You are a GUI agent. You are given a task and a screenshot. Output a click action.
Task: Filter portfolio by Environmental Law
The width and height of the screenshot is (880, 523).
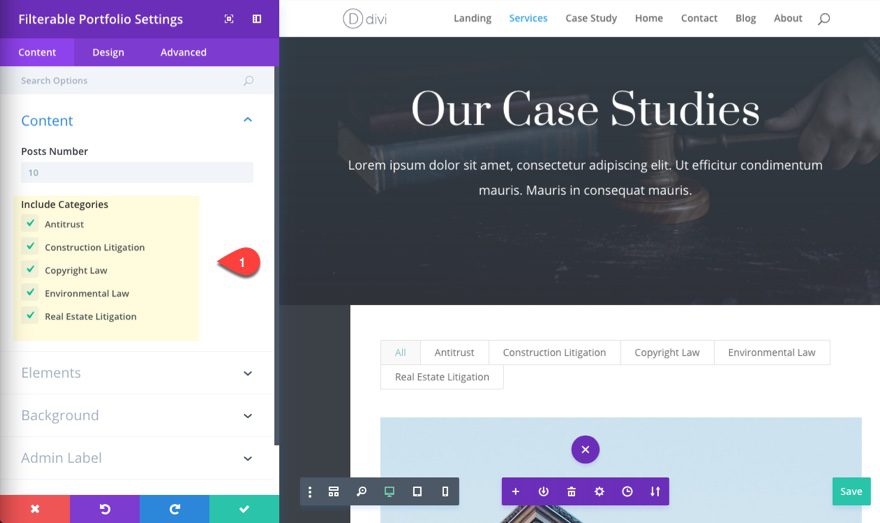(x=772, y=352)
